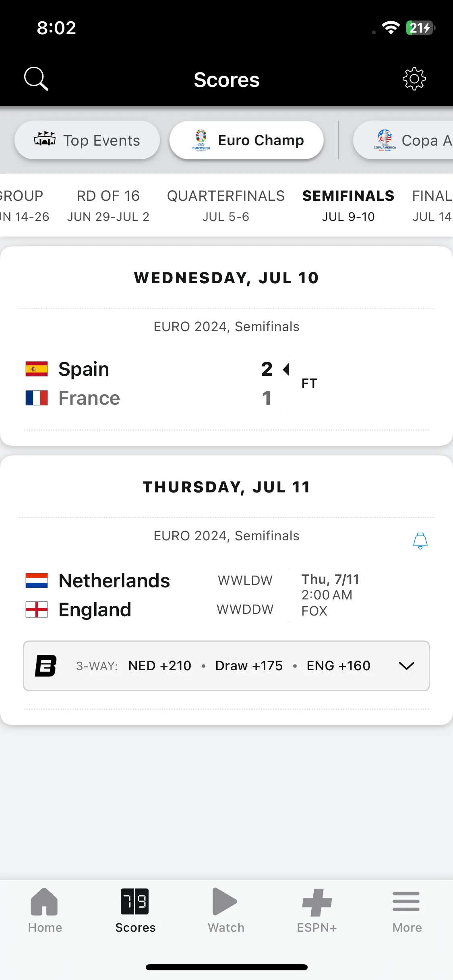Screen dimensions: 453x980
Task: Switch to the Copa America pill
Action: 403,140
